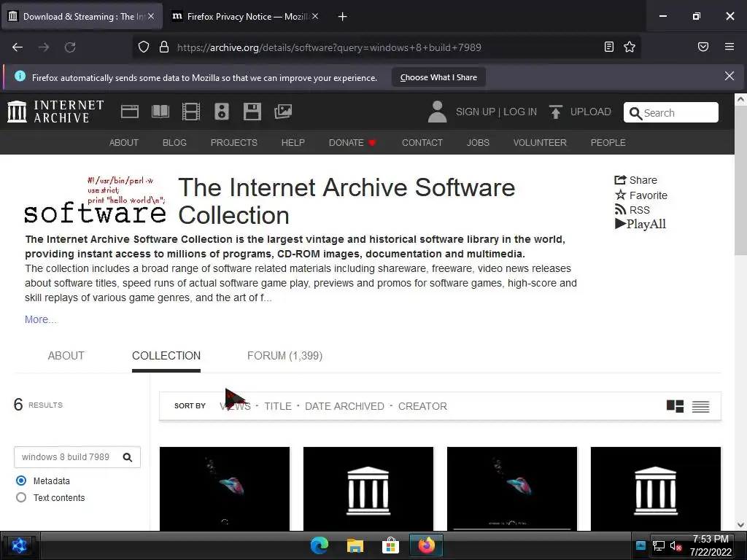Open PROJECTS menu item
This screenshot has width=747, height=560.
tap(234, 142)
